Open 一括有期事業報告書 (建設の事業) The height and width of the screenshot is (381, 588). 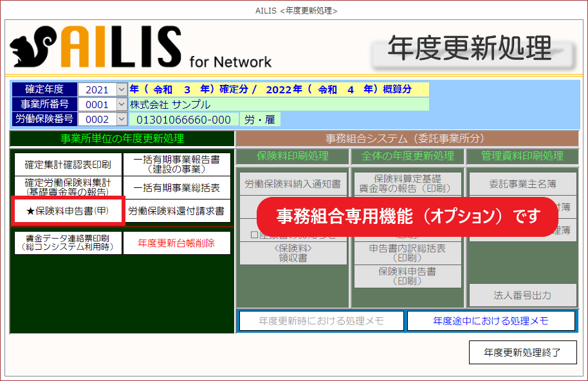176,164
